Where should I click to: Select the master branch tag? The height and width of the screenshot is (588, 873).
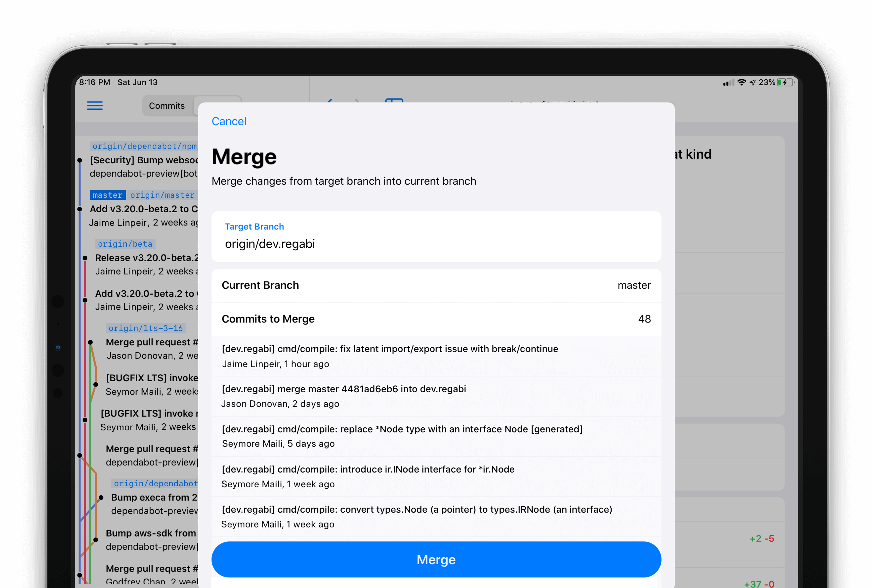click(x=107, y=195)
